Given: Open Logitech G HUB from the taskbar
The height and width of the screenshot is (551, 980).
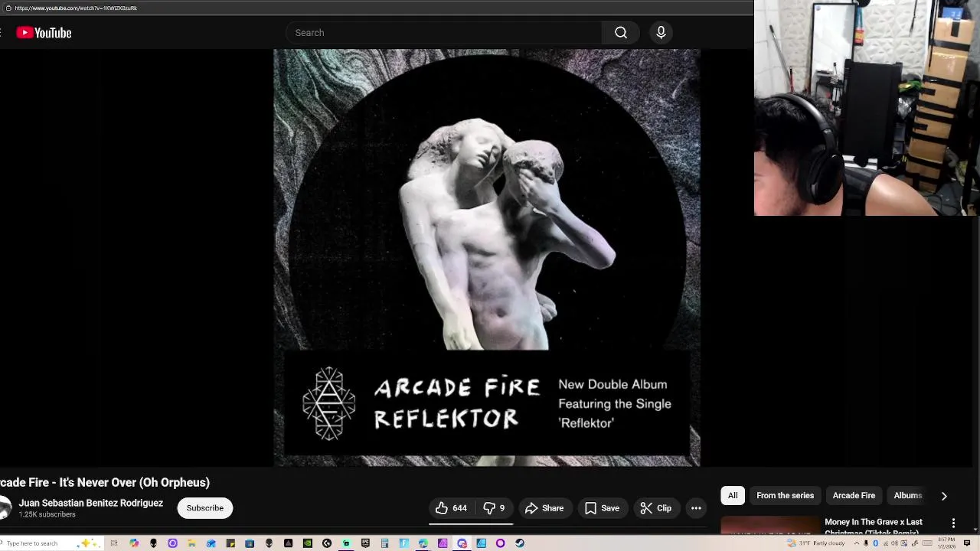Looking at the screenshot, I should 327,543.
